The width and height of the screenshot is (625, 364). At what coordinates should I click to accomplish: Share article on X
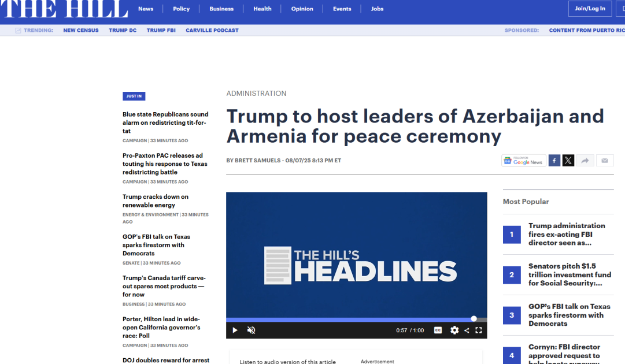coord(568,161)
